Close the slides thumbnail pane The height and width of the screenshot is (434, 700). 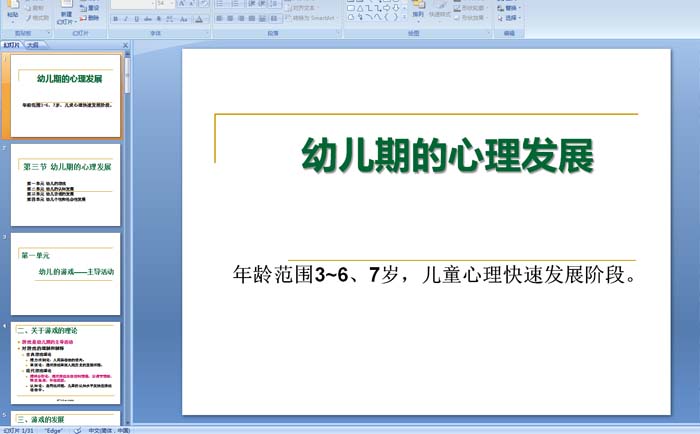(125, 45)
